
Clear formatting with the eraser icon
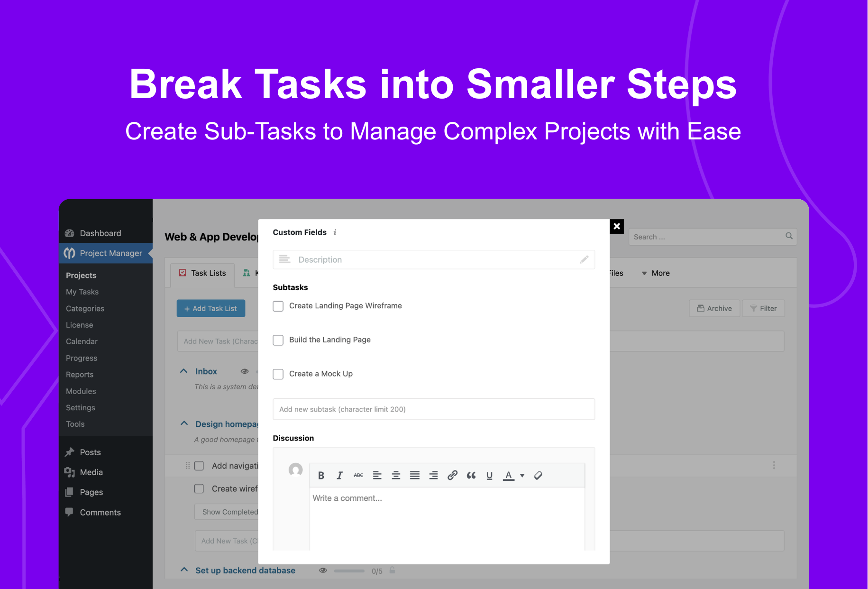pyautogui.click(x=538, y=475)
